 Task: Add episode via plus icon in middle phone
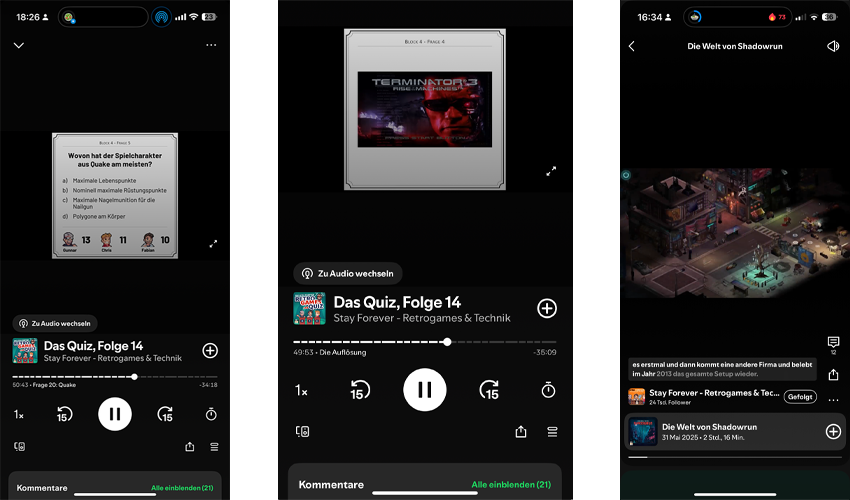click(x=546, y=308)
